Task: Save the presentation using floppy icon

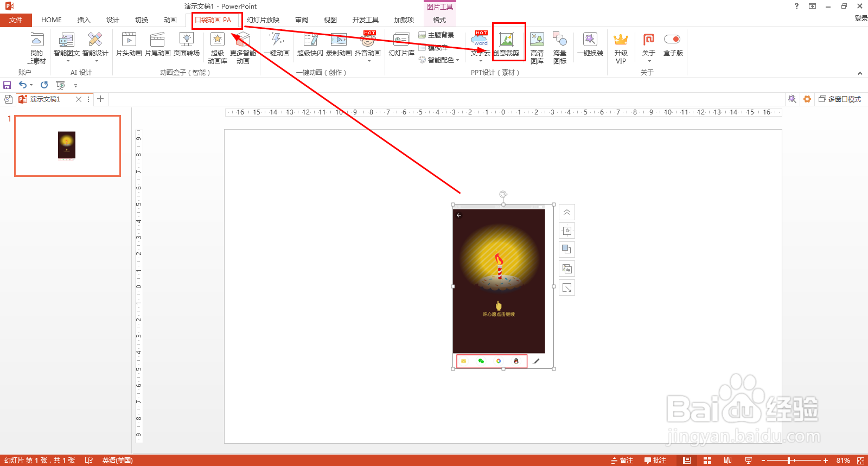Action: pyautogui.click(x=7, y=85)
